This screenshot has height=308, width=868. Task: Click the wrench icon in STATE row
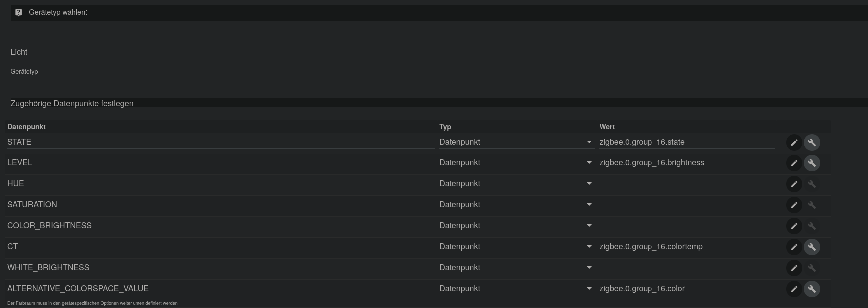click(x=812, y=143)
